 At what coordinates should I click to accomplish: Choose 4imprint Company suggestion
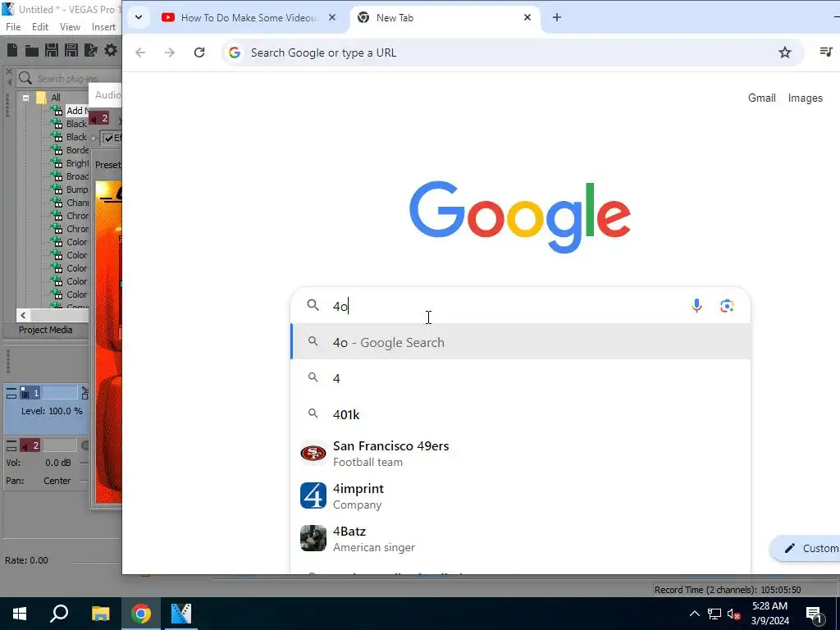(x=521, y=496)
